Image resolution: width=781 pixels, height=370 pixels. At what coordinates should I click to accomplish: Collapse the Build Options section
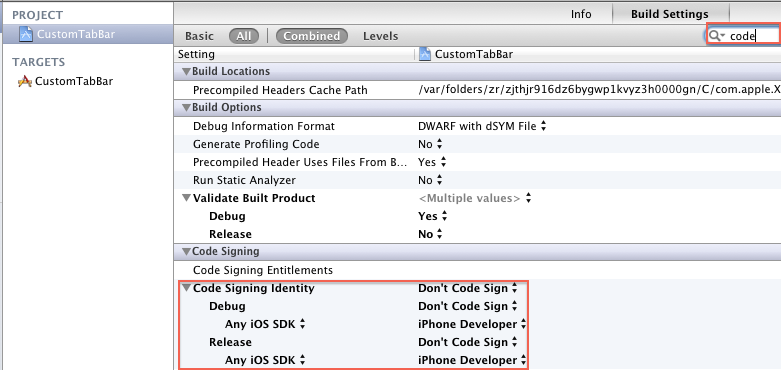[186, 107]
